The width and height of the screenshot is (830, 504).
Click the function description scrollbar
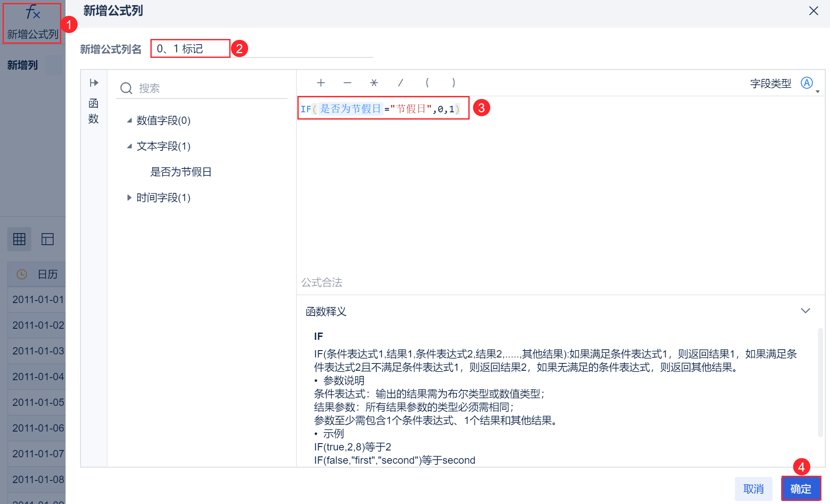click(820, 381)
